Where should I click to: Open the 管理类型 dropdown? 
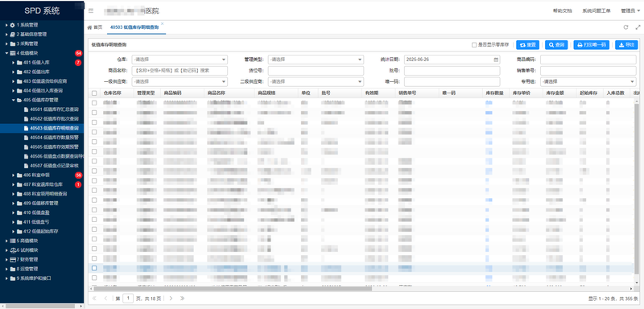click(x=316, y=60)
